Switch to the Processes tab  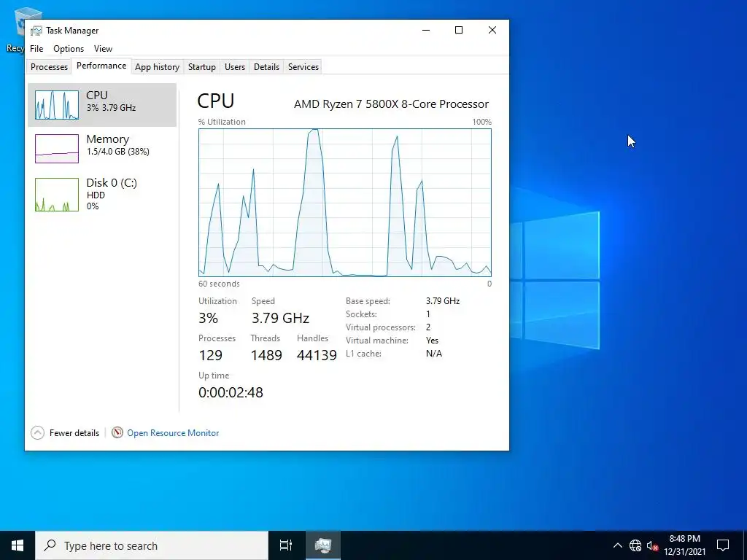49,67
